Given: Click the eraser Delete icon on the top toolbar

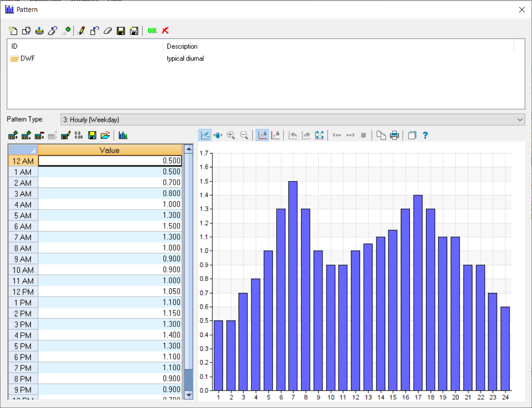Looking at the screenshot, I should pos(108,31).
